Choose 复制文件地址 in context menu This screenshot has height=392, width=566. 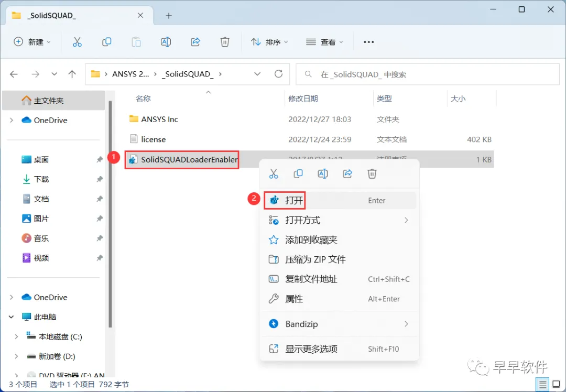339,279
